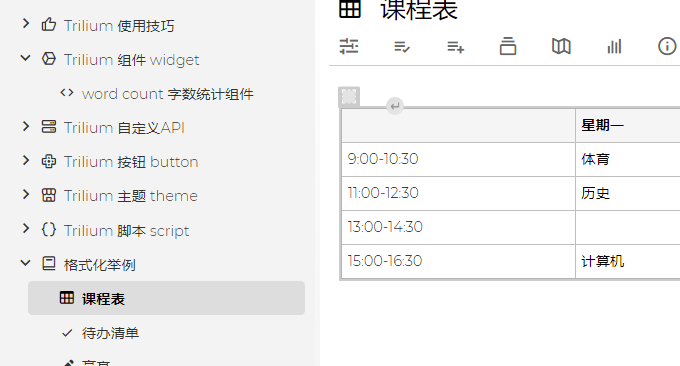680x366 pixels.
Task: Collapse the 格式化举例 tree node
Action: [x=26, y=263]
